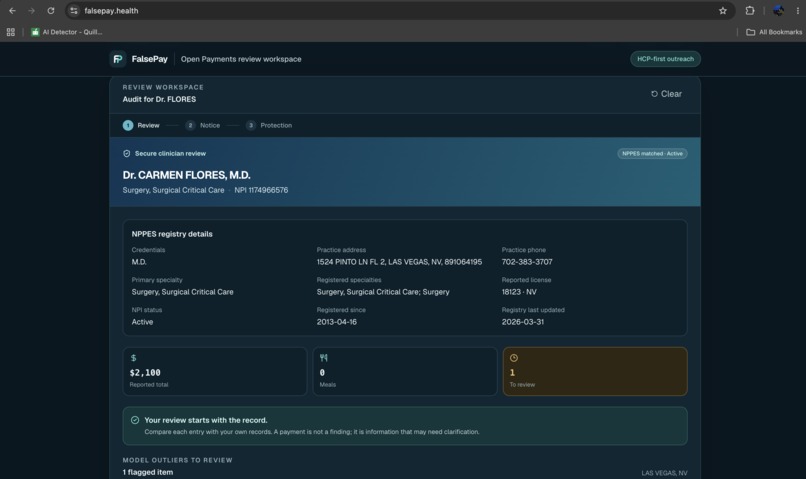Click the NPPES matched · Active badge
Image resolution: width=806 pixels, height=479 pixels.
[x=652, y=154]
